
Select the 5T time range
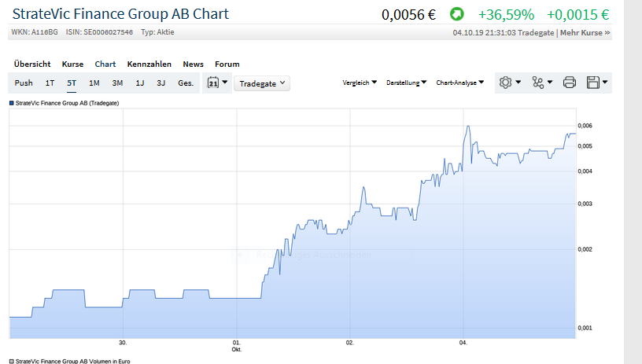tap(72, 83)
